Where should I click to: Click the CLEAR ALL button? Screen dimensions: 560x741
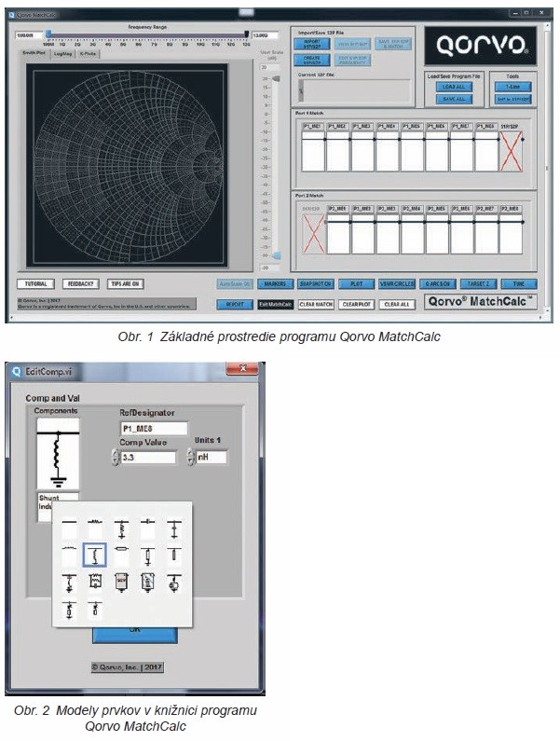(x=397, y=305)
